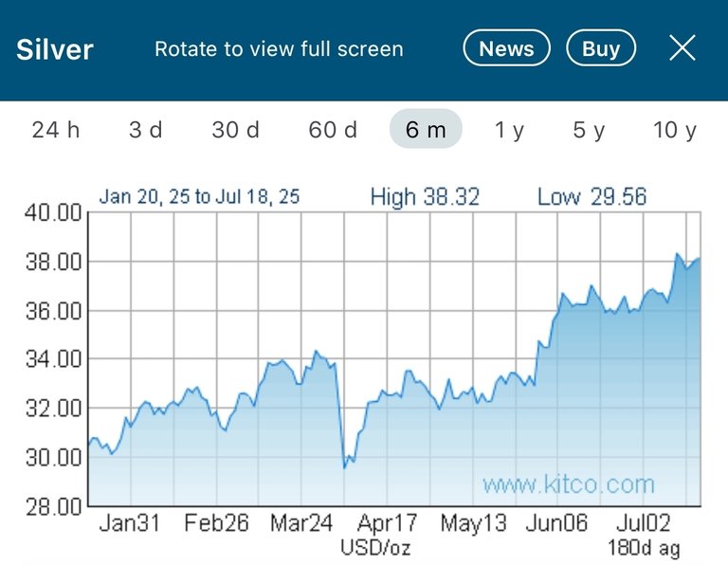Select the 6 m time range

click(x=426, y=129)
